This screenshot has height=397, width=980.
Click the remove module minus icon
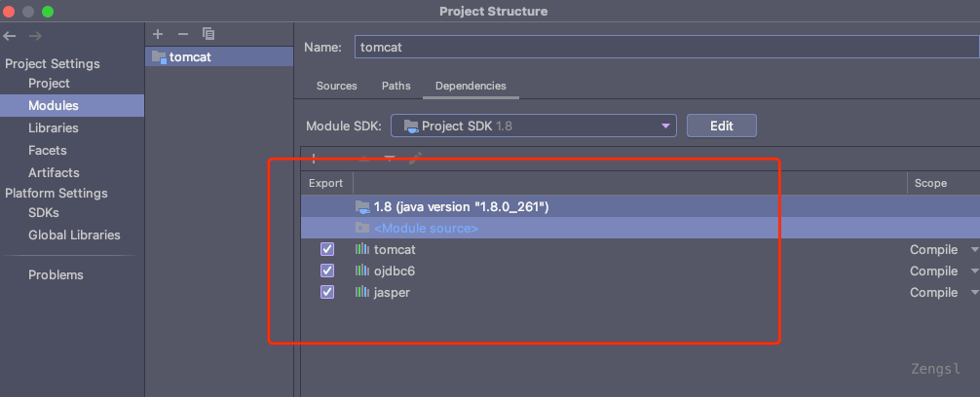pos(183,34)
